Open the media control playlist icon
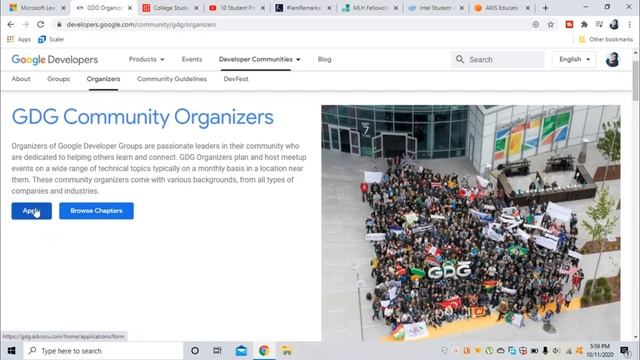 599,24
